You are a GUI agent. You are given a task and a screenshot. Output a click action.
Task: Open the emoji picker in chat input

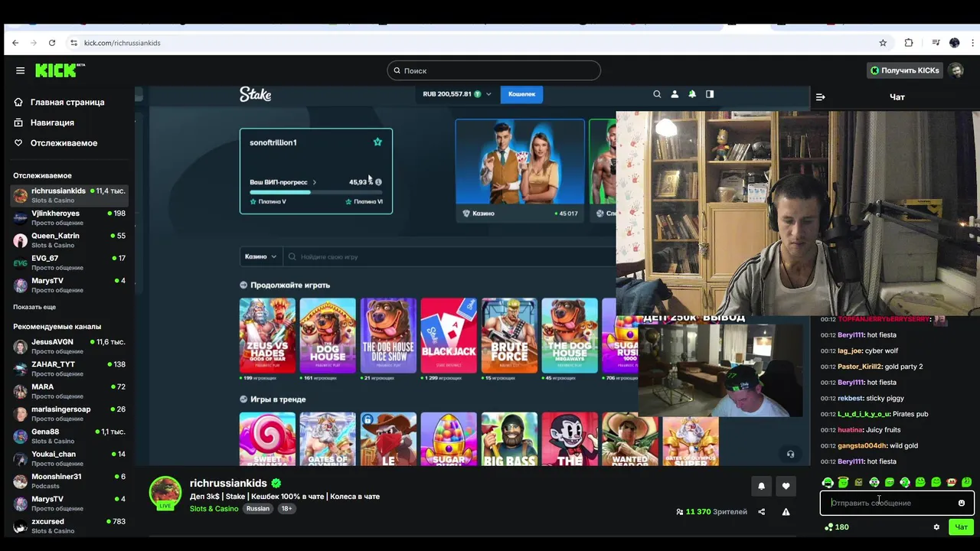click(x=962, y=503)
